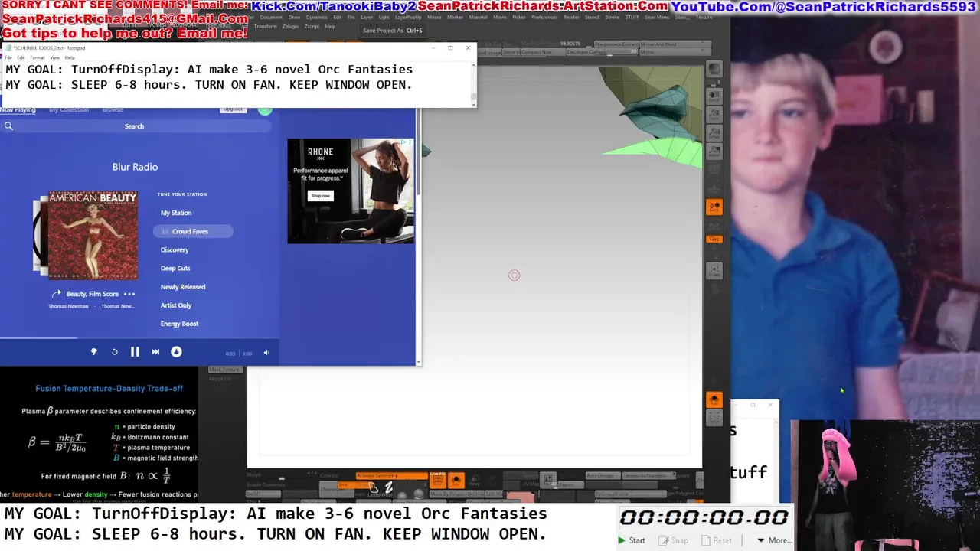Click the gray Frame icon below Solo
Viewport: 980px width, 551px height.
pyautogui.click(x=714, y=417)
